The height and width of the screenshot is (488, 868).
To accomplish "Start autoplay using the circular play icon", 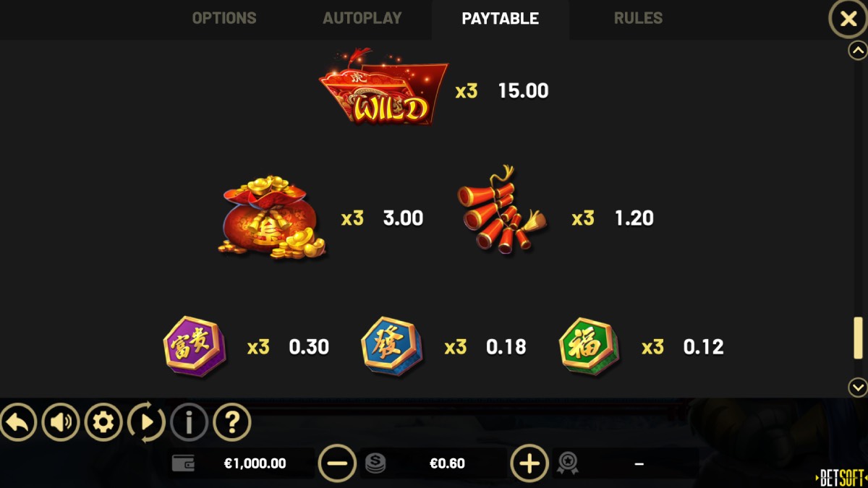I will tap(146, 422).
